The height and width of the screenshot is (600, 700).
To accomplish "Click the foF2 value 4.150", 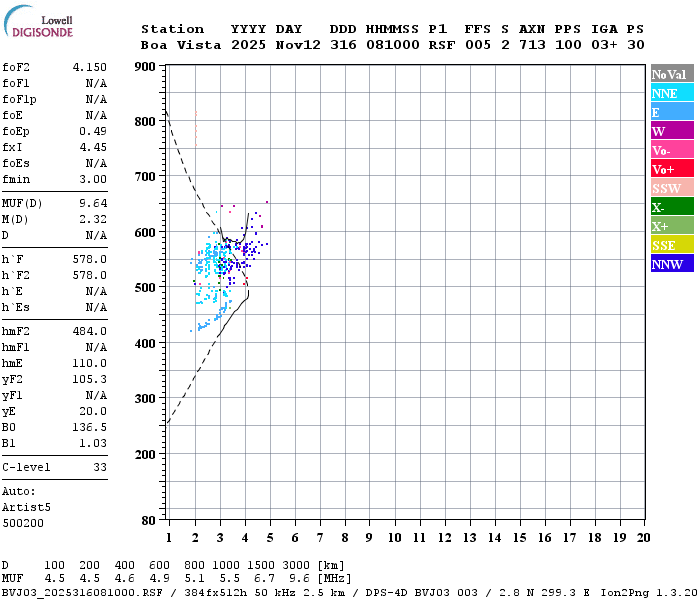I will pyautogui.click(x=90, y=67).
